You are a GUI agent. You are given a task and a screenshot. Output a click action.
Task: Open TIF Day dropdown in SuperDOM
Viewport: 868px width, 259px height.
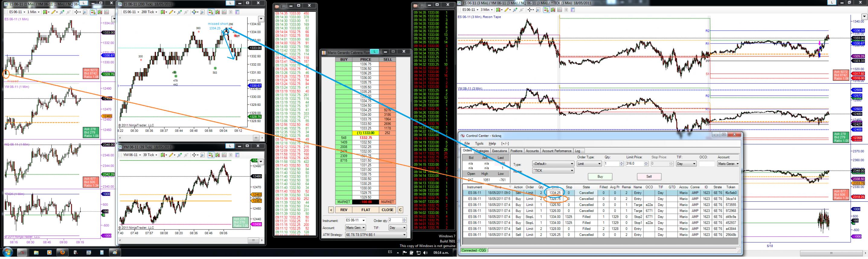tap(398, 227)
